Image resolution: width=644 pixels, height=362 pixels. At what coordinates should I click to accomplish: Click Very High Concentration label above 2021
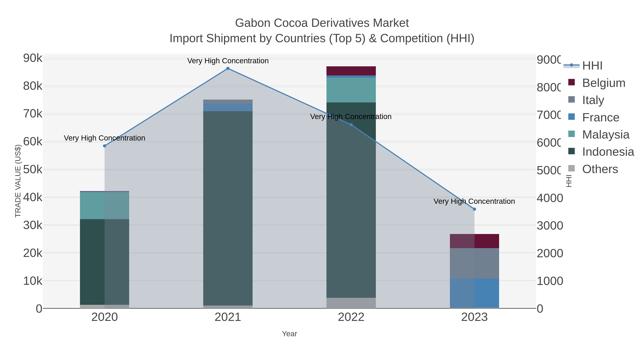pyautogui.click(x=228, y=61)
